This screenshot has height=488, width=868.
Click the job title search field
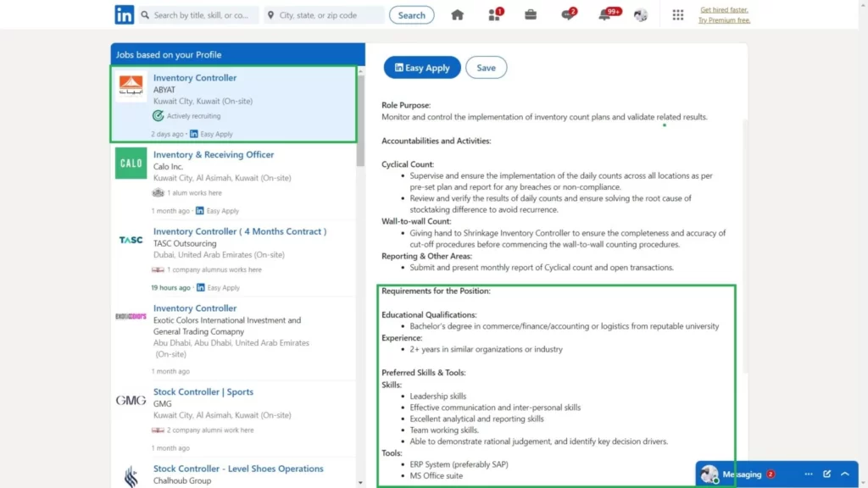click(x=201, y=15)
